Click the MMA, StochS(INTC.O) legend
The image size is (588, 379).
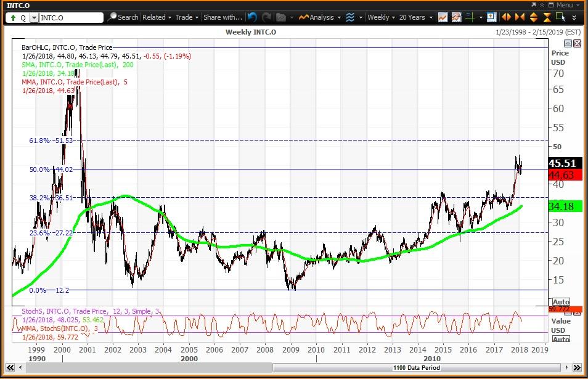coord(60,328)
